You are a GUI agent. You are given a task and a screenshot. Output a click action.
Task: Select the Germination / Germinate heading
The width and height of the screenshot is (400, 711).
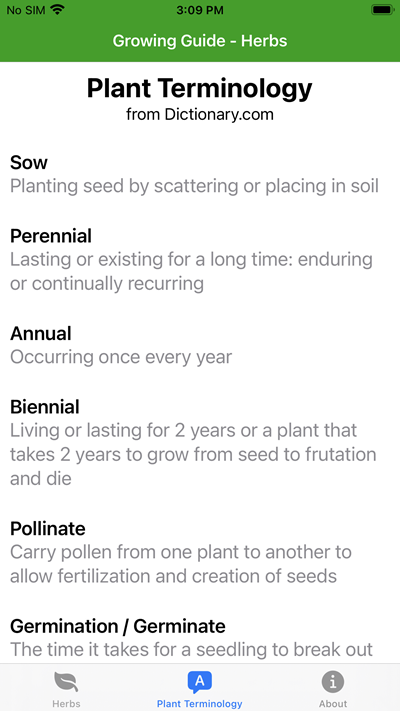pos(118,626)
